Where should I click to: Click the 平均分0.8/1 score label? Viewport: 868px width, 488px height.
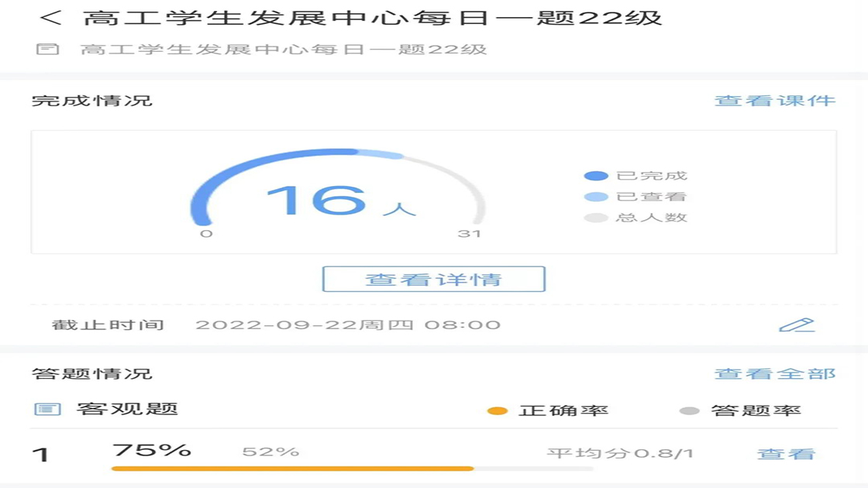click(x=620, y=454)
